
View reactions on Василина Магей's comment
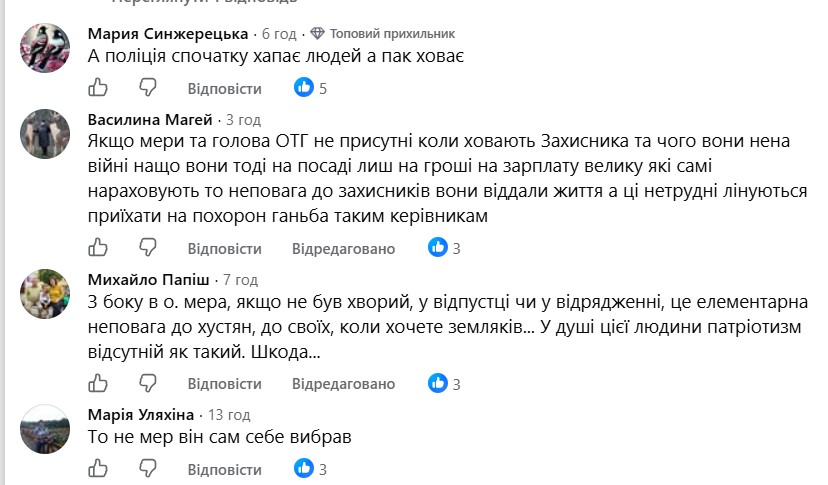[x=444, y=248]
